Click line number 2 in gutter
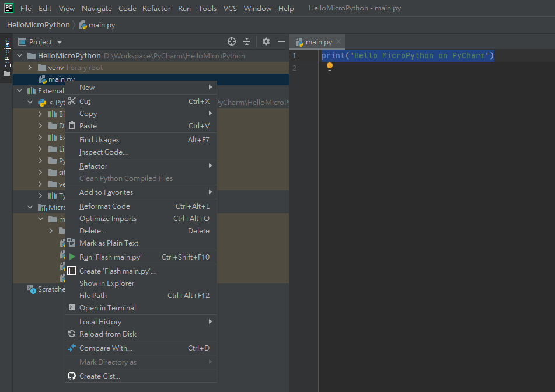 tap(294, 68)
